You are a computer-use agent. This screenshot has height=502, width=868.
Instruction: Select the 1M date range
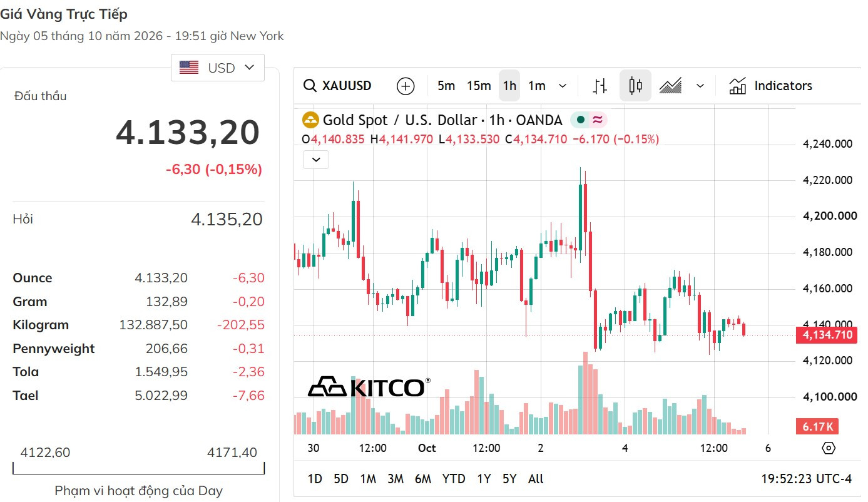[x=368, y=479]
